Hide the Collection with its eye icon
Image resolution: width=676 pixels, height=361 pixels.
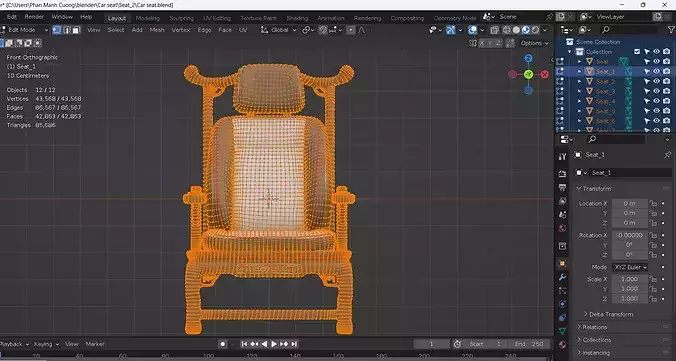(657, 51)
